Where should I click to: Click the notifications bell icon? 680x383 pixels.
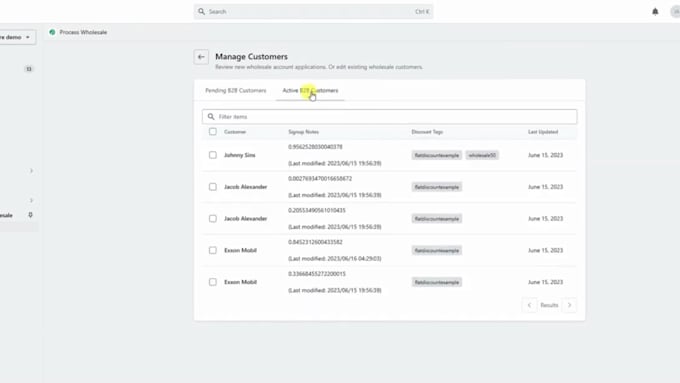tap(655, 12)
